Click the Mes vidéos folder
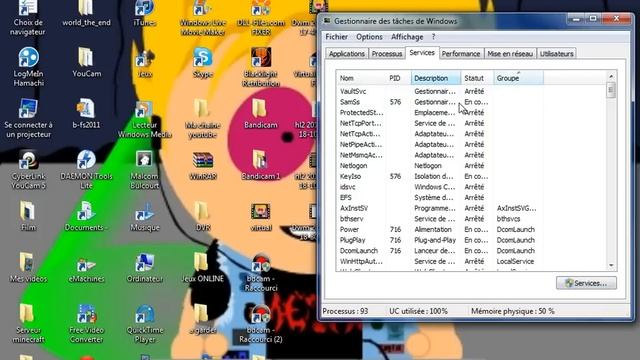This screenshot has width=640, height=360. pos(28,268)
